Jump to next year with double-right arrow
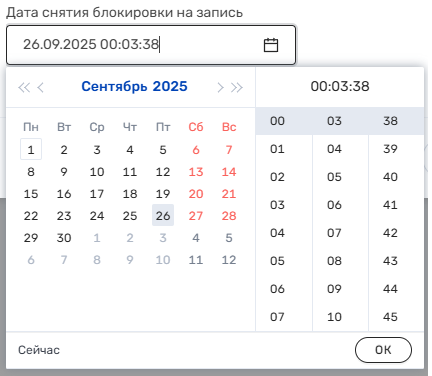This screenshot has height=376, width=432. (x=237, y=87)
